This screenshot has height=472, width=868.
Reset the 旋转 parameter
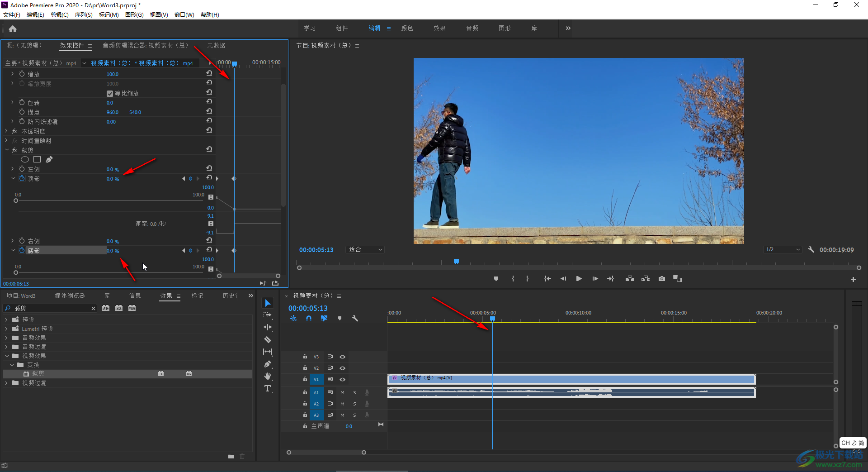coord(209,102)
